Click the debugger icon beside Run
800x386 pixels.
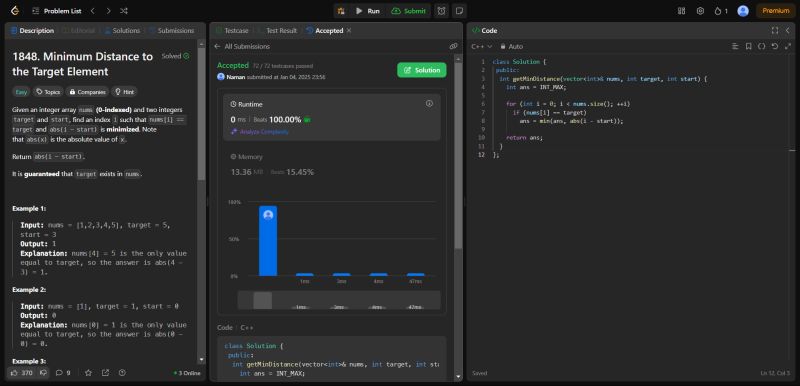[x=341, y=11]
